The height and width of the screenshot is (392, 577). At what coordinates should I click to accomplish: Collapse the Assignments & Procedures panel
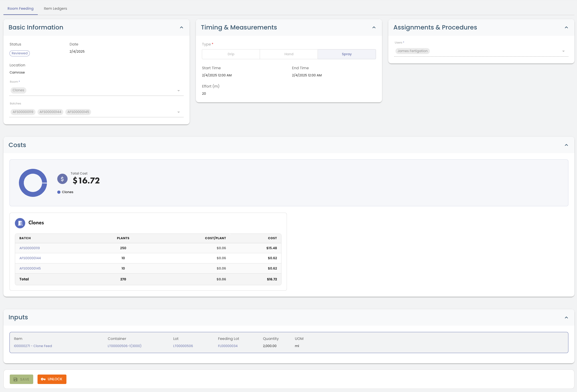coord(566,27)
